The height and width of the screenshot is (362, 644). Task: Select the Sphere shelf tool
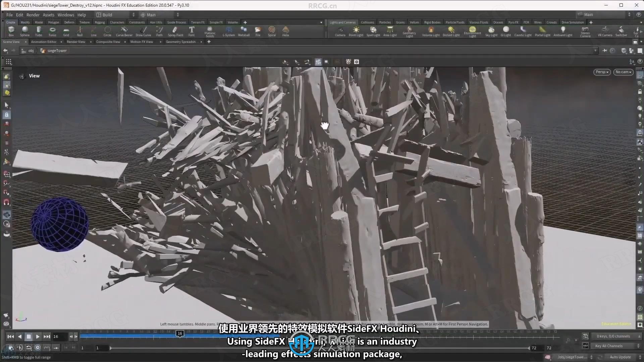[x=25, y=32]
